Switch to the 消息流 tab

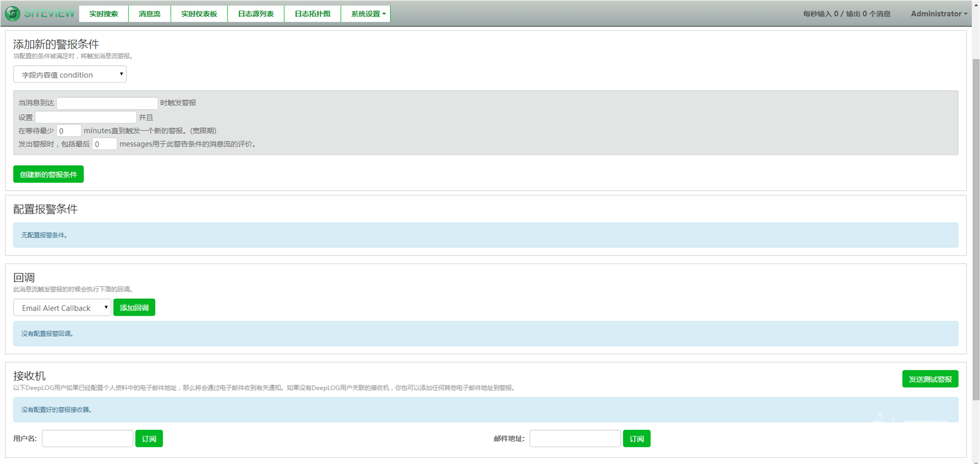(x=150, y=14)
